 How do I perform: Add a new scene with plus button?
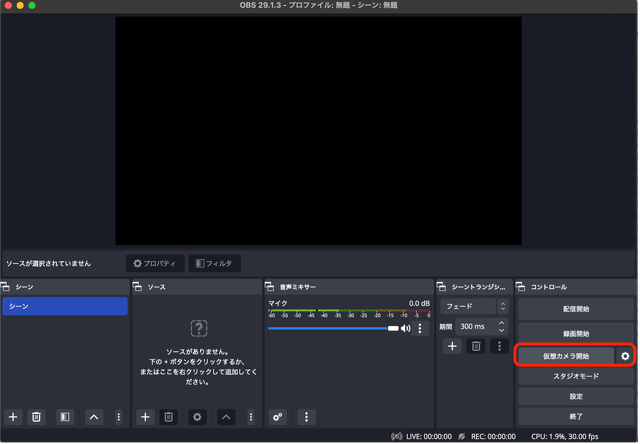point(13,417)
